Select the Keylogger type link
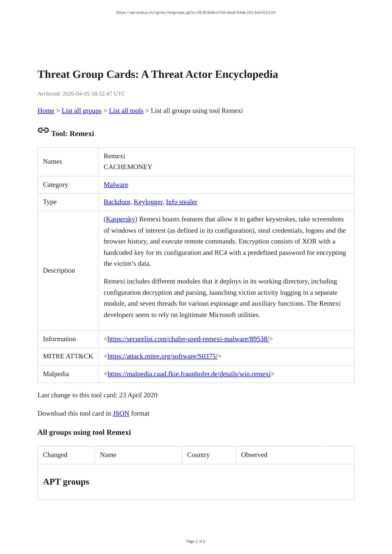 148,202
